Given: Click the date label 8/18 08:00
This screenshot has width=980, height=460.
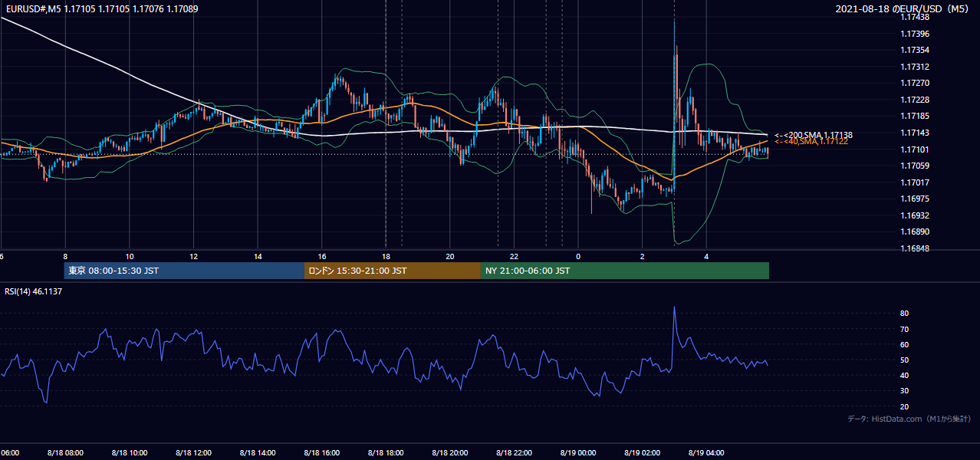Looking at the screenshot, I should point(65,452).
